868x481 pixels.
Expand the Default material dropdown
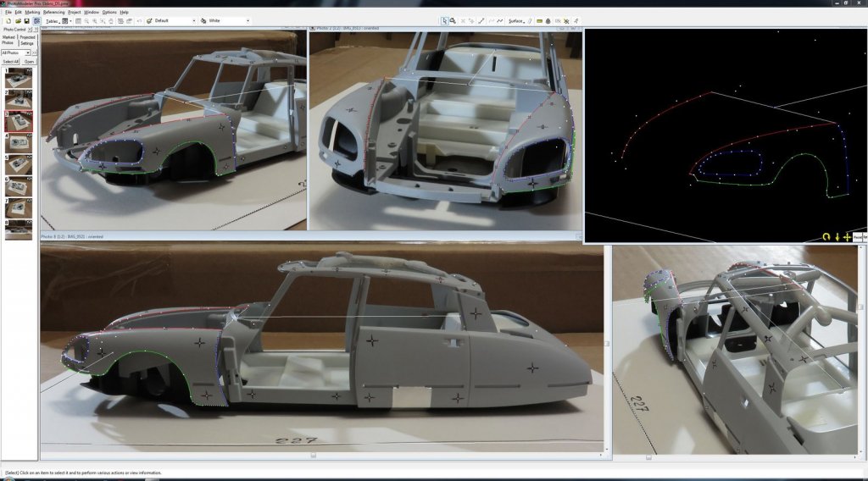(x=193, y=20)
